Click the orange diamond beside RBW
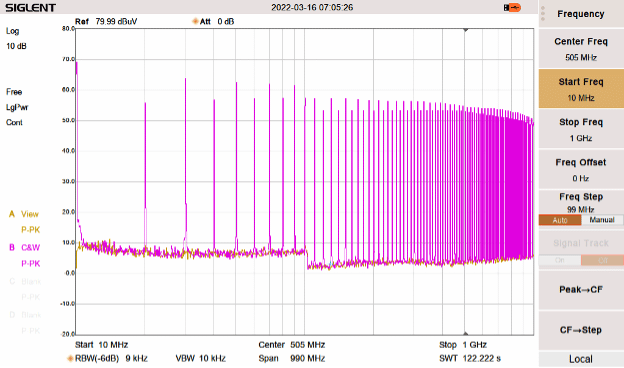This screenshot has height=368, width=624. tap(70, 358)
